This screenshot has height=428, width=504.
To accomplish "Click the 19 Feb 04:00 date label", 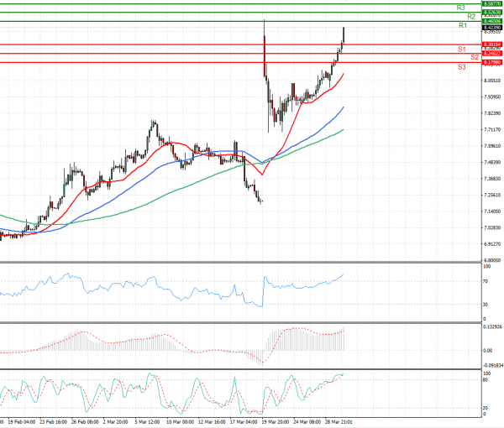I will [21, 422].
